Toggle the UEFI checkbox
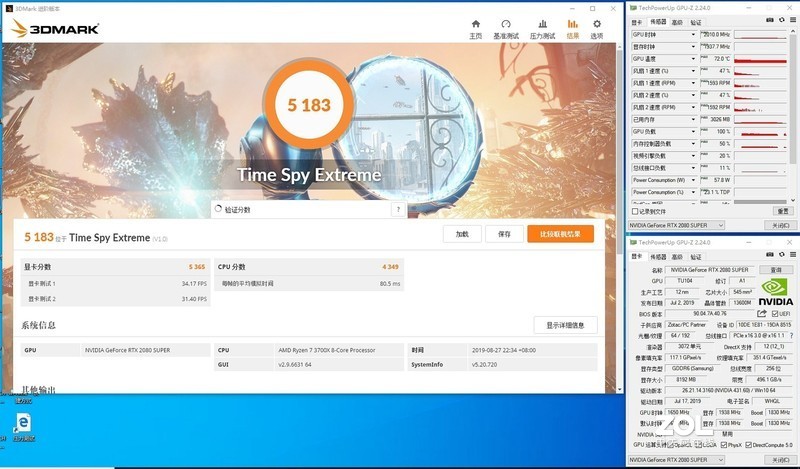Viewport: 800px width, 469px height. (x=775, y=314)
